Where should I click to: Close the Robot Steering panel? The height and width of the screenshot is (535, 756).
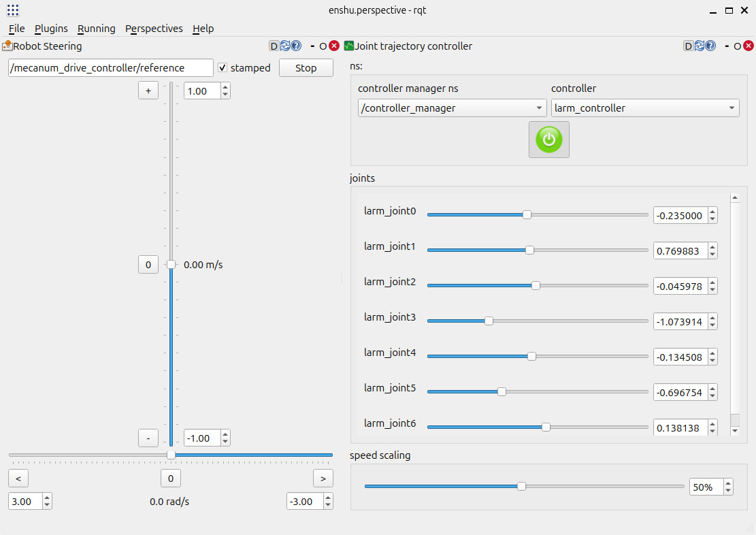(x=334, y=46)
